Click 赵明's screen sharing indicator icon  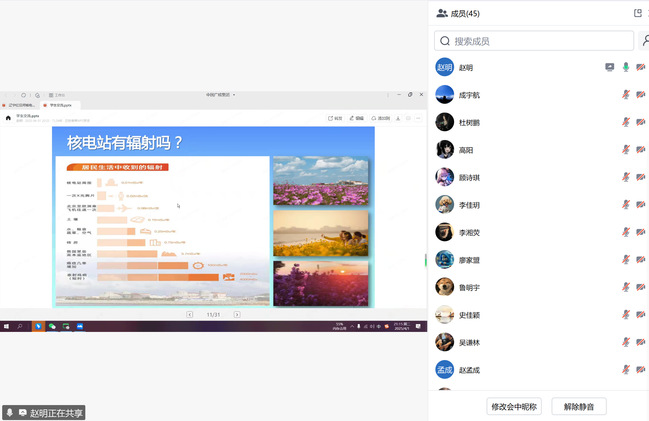(x=610, y=67)
